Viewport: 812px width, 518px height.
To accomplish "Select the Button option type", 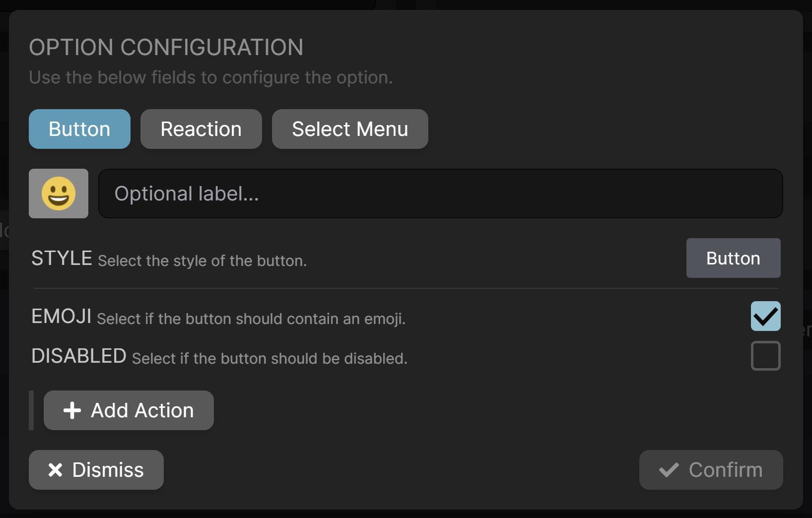I will [x=79, y=129].
